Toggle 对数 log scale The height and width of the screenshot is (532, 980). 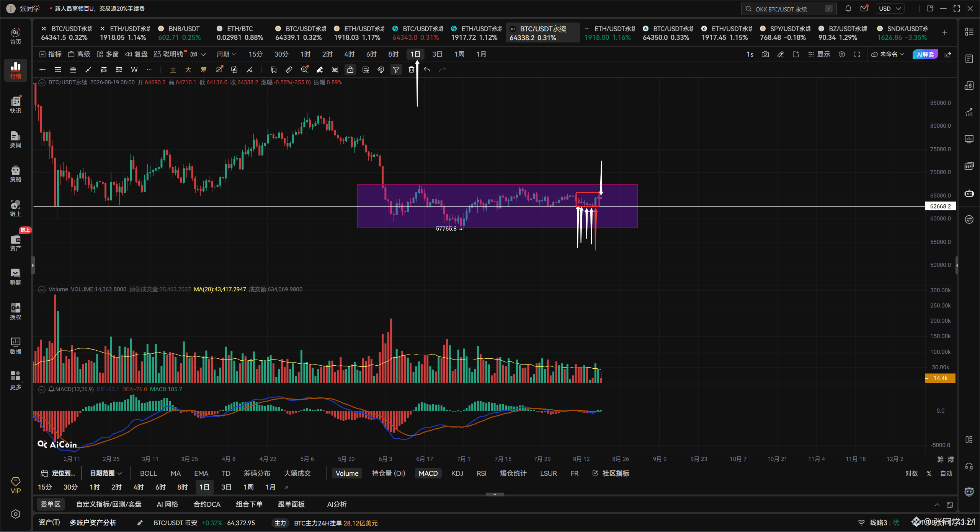[911, 473]
